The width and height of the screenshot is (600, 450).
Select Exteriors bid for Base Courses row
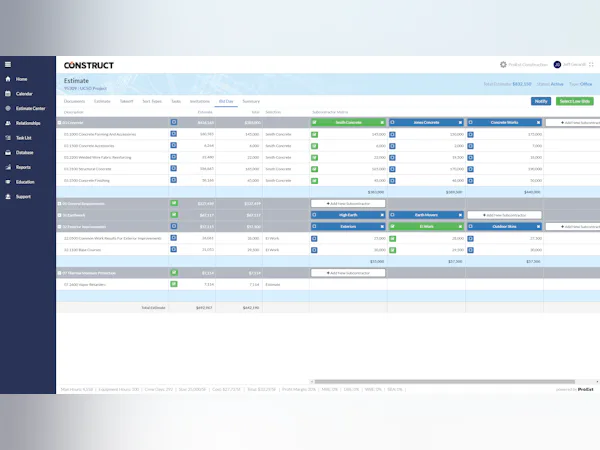pyautogui.click(x=314, y=250)
